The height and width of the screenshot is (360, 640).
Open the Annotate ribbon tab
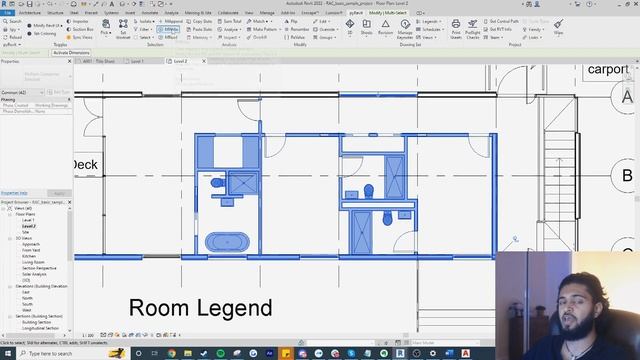point(150,13)
